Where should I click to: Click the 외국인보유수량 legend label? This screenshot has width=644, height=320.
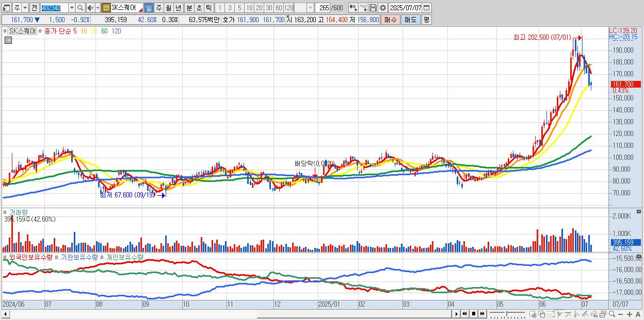point(31,257)
